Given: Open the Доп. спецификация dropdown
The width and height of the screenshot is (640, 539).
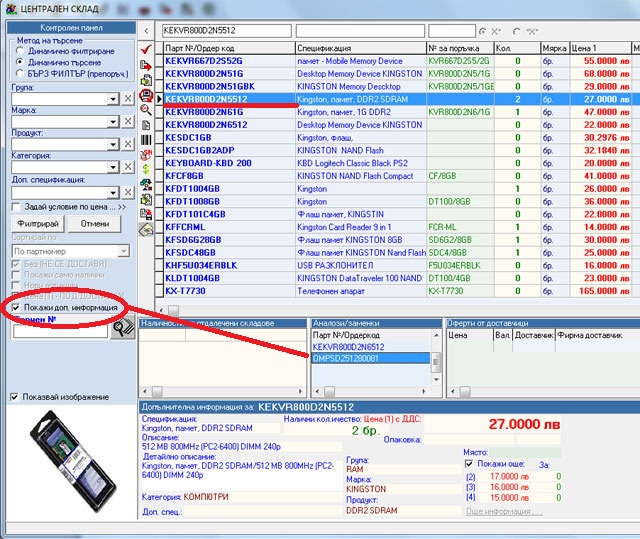Looking at the screenshot, I should 113,192.
